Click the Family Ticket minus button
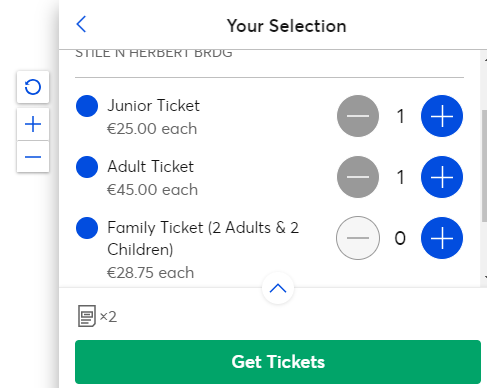The height and width of the screenshot is (388, 487). pyautogui.click(x=358, y=238)
